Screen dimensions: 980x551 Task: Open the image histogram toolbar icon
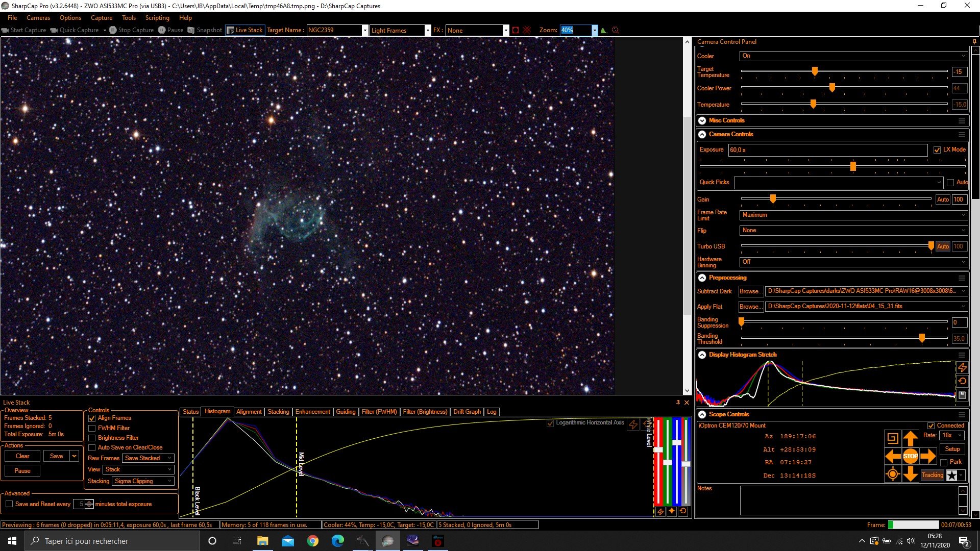click(x=604, y=30)
